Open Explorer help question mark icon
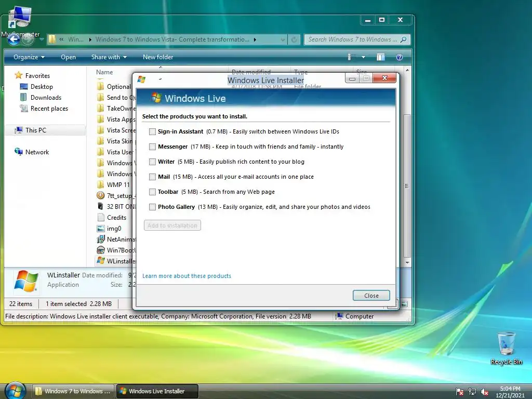The height and width of the screenshot is (399, 532). pyautogui.click(x=400, y=57)
